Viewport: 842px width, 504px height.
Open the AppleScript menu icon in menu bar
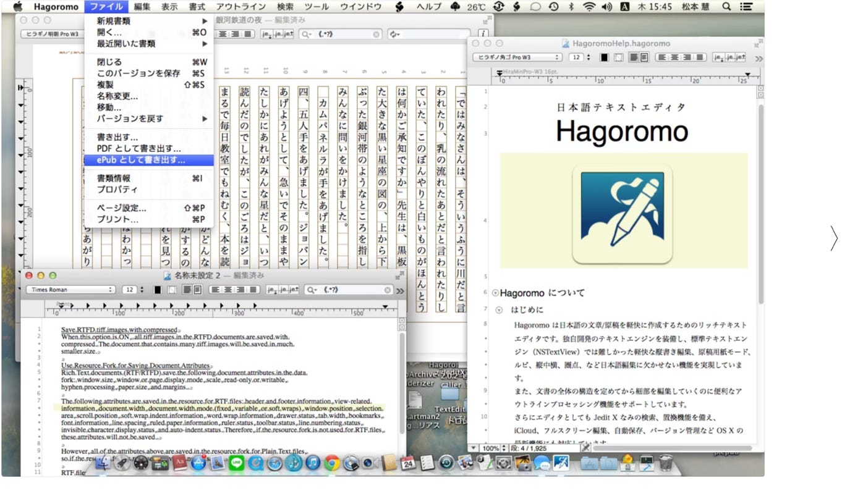(400, 7)
